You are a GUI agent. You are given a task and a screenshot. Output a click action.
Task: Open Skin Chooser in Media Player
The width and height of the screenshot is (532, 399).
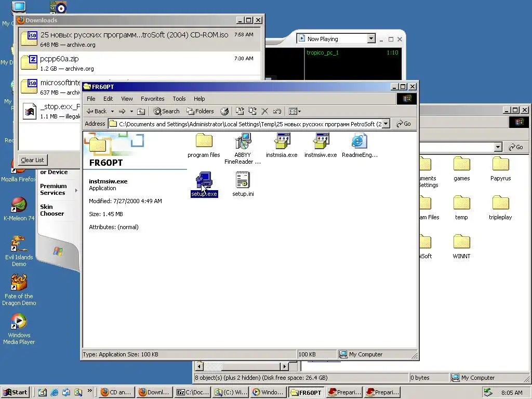tap(52, 210)
